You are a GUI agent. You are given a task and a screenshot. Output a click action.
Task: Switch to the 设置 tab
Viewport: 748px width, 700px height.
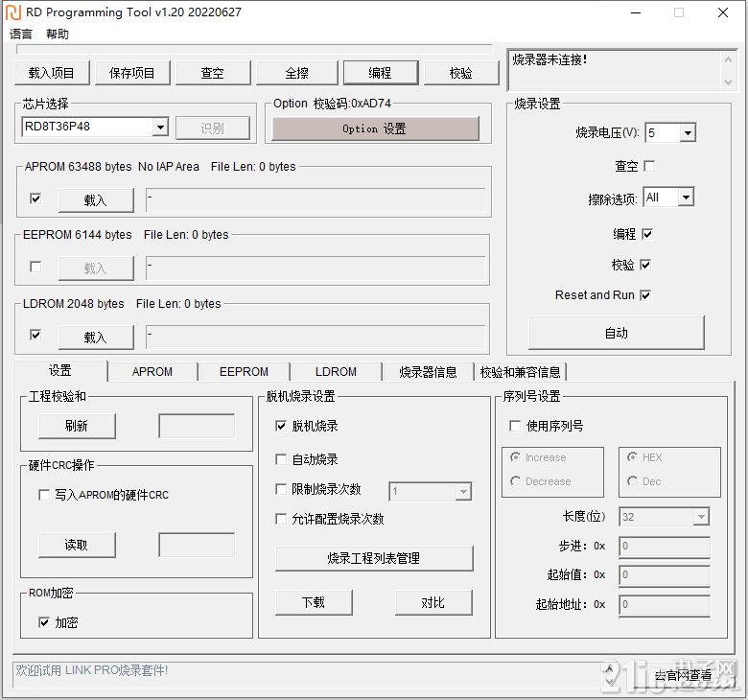[60, 371]
